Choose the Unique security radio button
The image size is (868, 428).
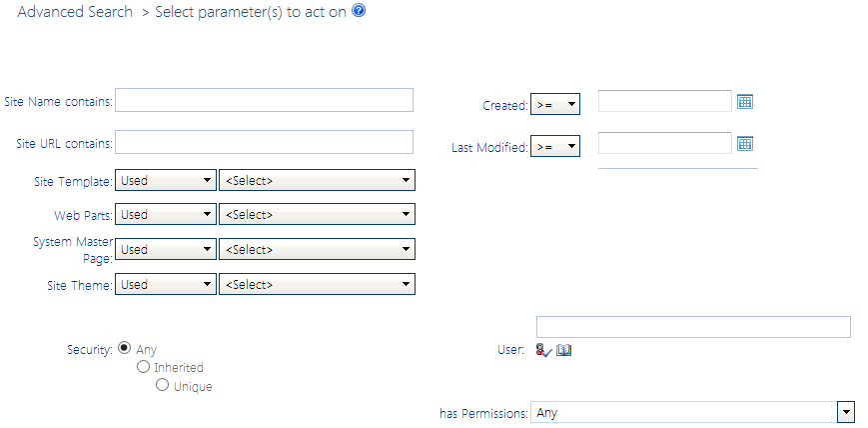[x=162, y=385]
